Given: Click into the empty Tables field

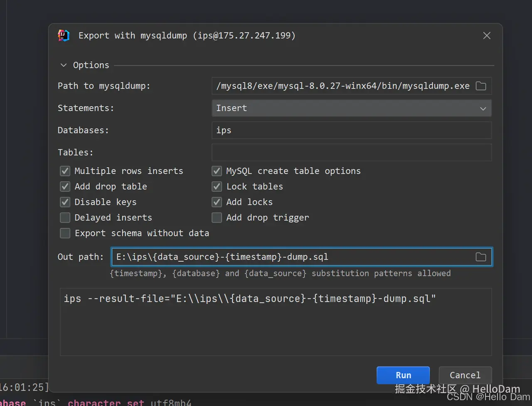Looking at the screenshot, I should [x=351, y=153].
